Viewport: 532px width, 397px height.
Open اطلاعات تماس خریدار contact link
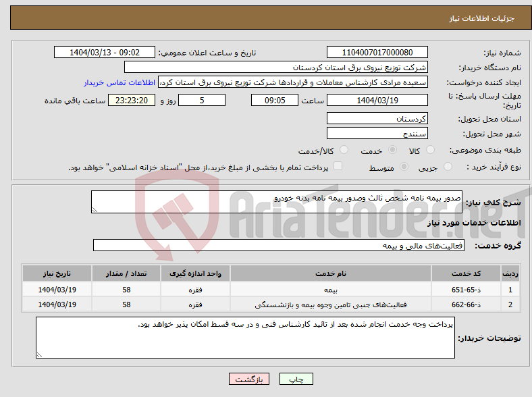click(119, 82)
